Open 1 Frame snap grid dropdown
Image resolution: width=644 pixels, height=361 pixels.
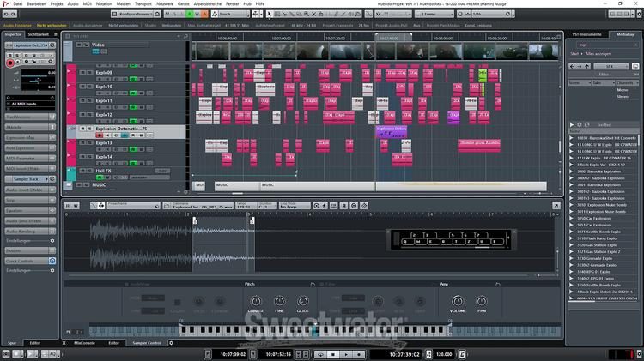(x=434, y=14)
